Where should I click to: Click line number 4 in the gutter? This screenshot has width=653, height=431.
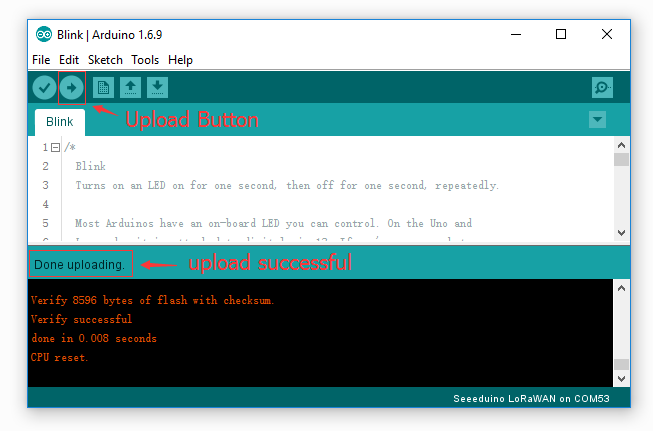tap(45, 204)
